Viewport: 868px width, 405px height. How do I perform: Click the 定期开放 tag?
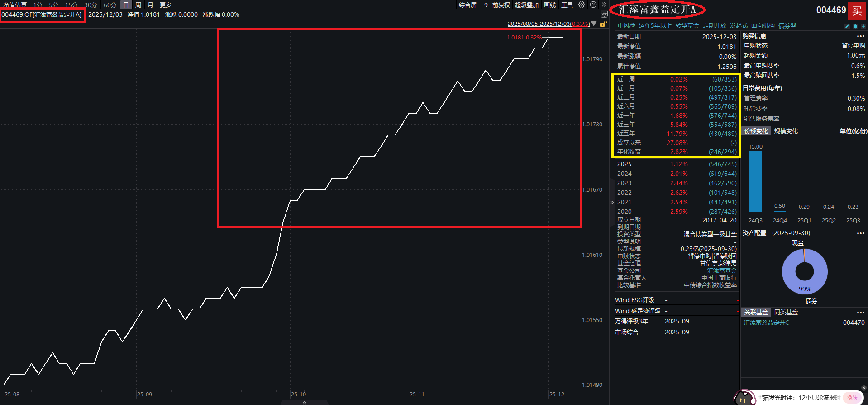click(715, 25)
